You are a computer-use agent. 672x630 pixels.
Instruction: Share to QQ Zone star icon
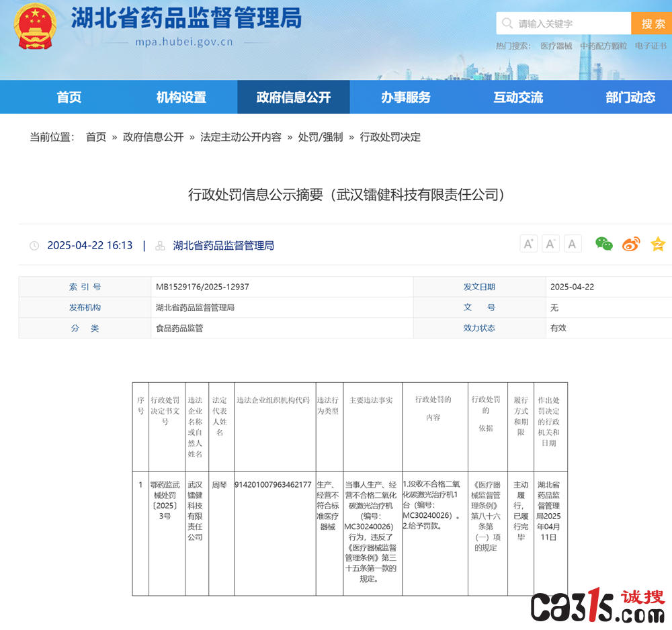(658, 244)
